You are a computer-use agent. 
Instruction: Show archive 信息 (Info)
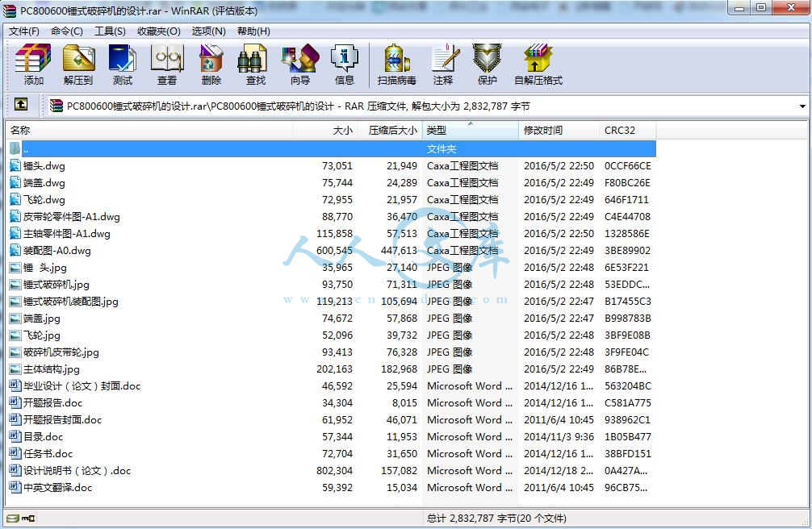pos(345,65)
